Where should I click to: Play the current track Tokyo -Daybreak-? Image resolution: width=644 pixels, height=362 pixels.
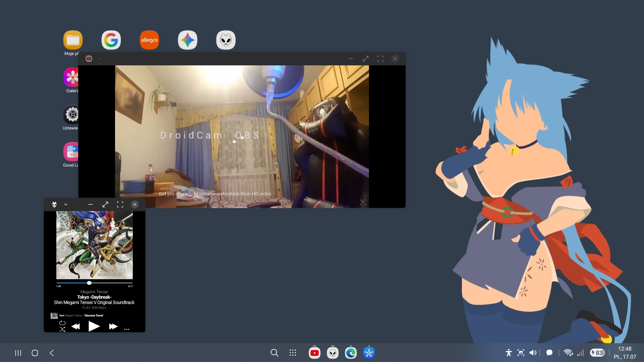(94, 326)
